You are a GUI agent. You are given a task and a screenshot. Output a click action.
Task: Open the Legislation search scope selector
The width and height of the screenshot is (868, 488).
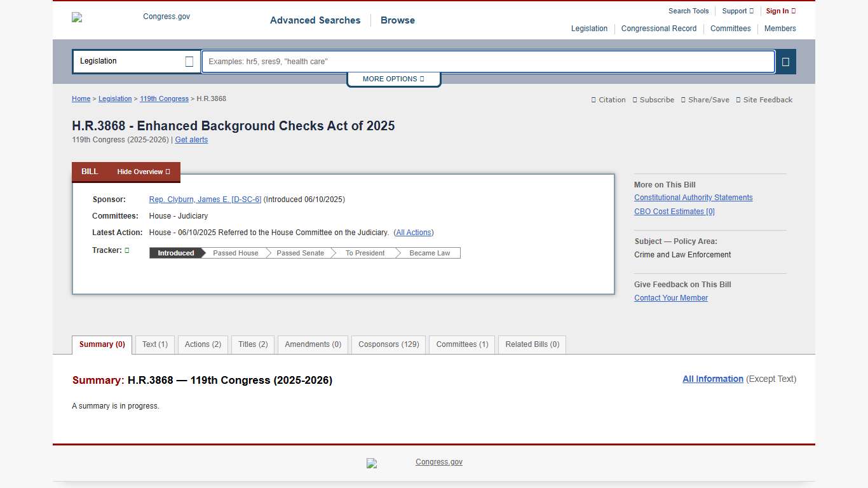(x=135, y=61)
